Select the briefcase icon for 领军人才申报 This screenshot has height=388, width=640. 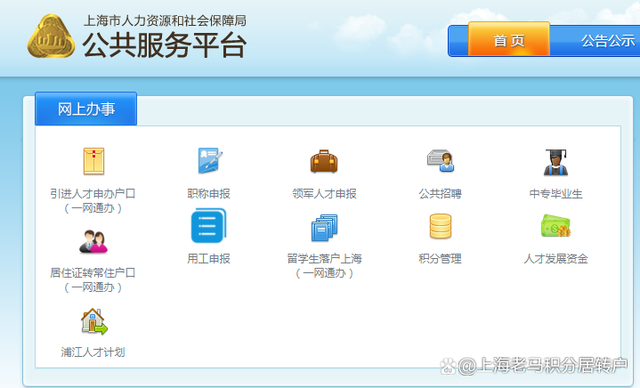tap(324, 161)
